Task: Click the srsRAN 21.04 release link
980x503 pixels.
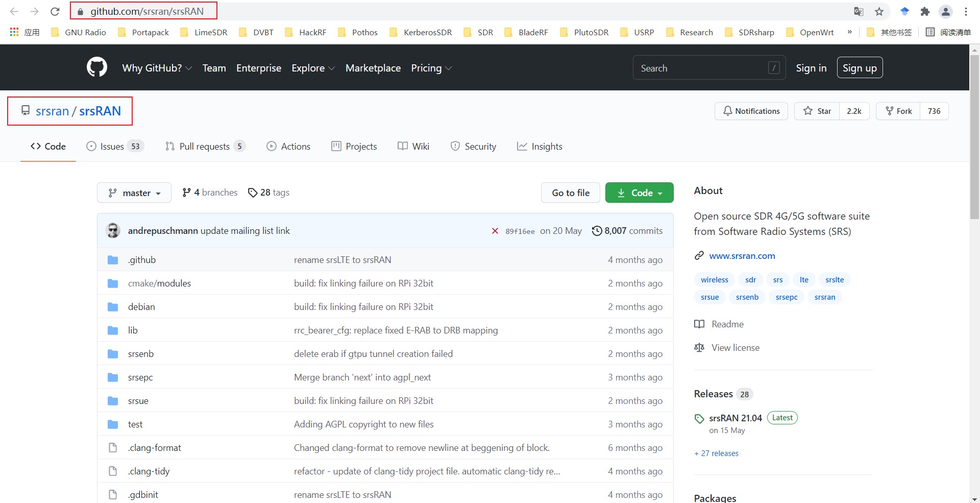Action: (736, 418)
